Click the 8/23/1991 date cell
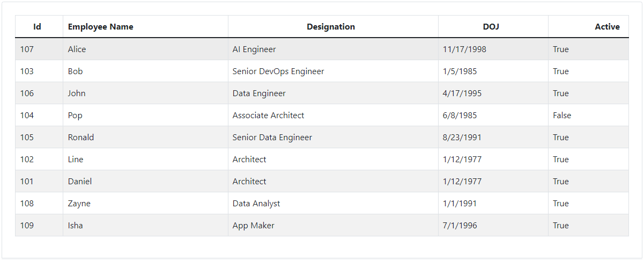Image resolution: width=644 pixels, height=260 pixels. coord(462,138)
